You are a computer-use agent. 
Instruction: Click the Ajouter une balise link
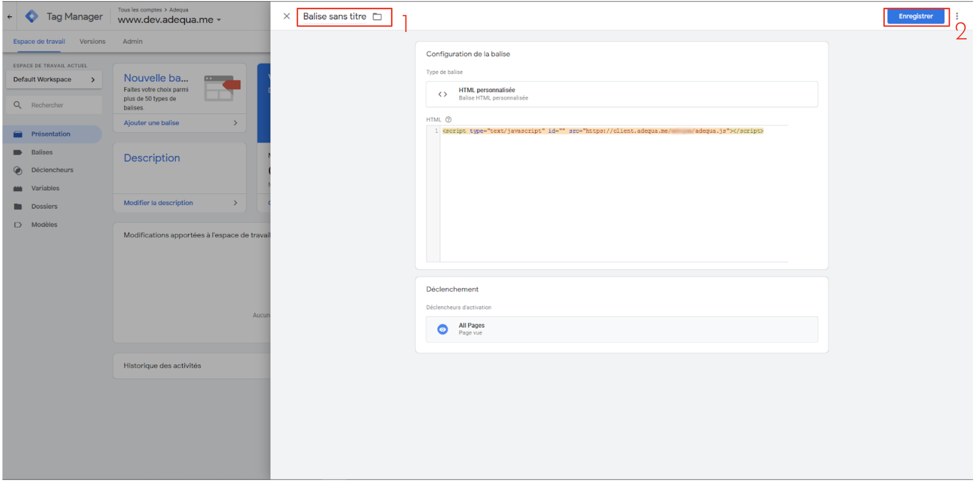point(151,123)
